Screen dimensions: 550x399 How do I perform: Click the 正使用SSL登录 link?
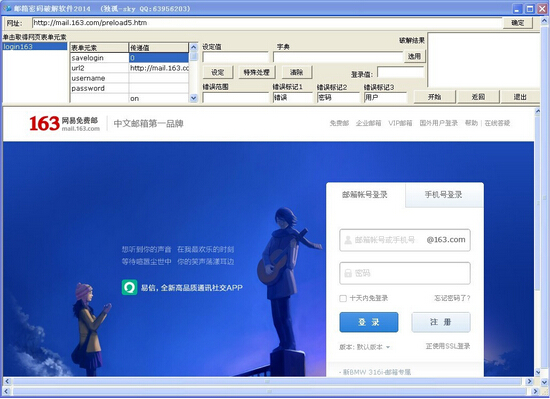pyautogui.click(x=448, y=346)
